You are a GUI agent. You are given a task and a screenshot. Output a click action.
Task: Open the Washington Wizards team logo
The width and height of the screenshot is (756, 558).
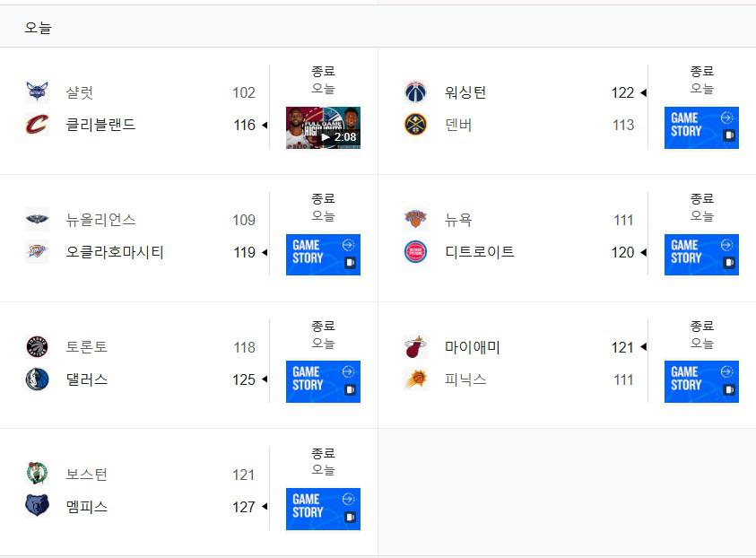pyautogui.click(x=415, y=92)
